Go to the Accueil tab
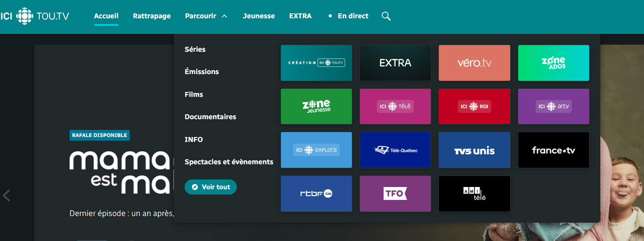644x241 pixels. tap(106, 16)
